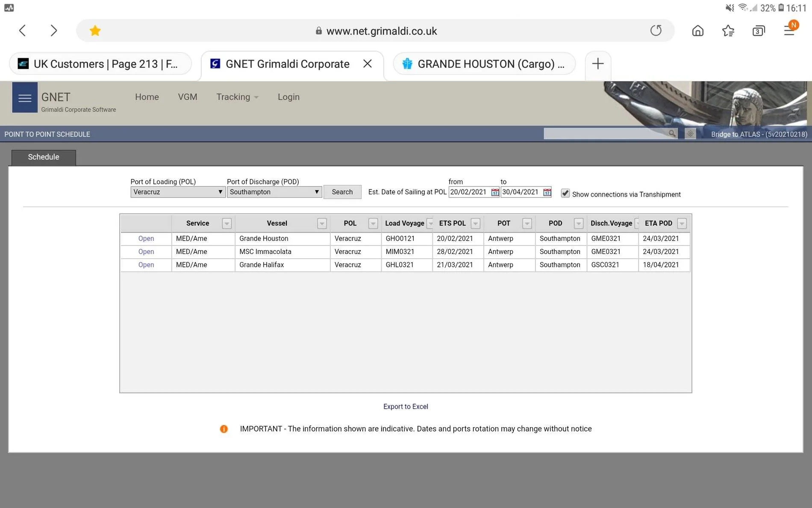Open the VGM menu item

click(188, 97)
